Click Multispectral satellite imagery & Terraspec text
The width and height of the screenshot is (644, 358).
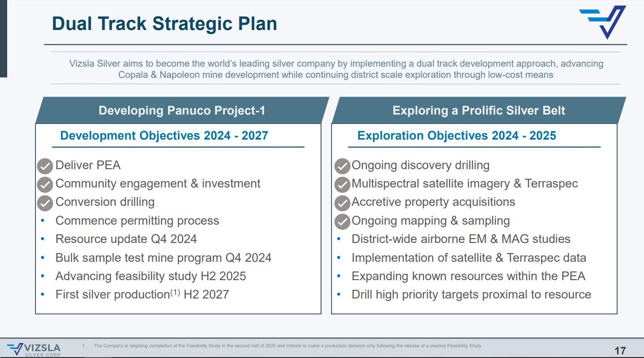click(x=464, y=183)
